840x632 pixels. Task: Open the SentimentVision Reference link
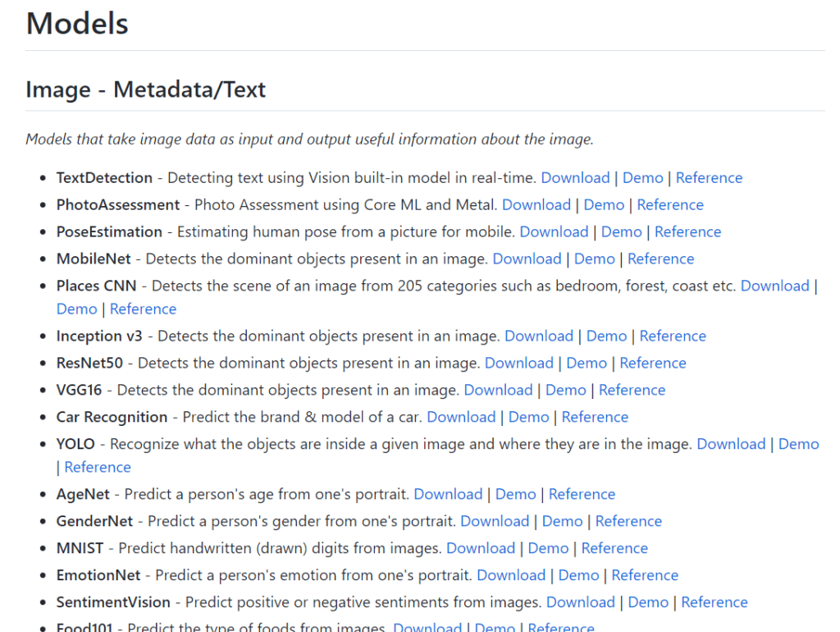(x=714, y=602)
